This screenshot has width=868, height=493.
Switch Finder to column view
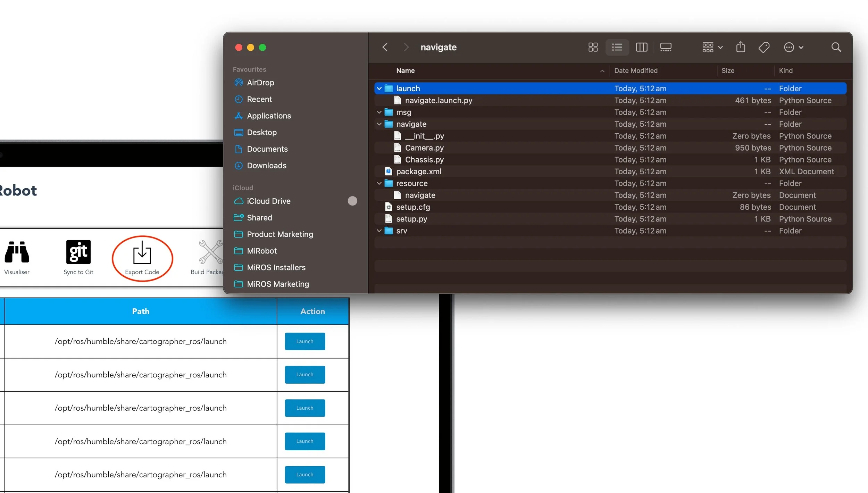tap(641, 47)
